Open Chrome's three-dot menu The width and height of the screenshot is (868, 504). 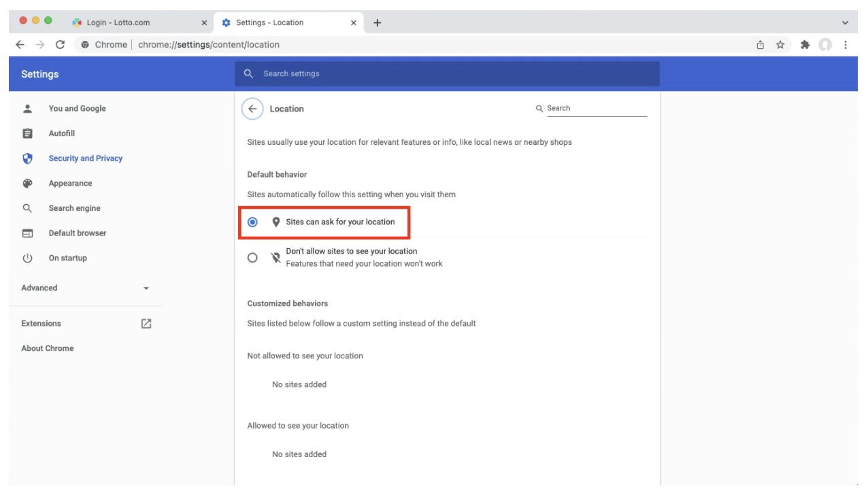coord(846,45)
